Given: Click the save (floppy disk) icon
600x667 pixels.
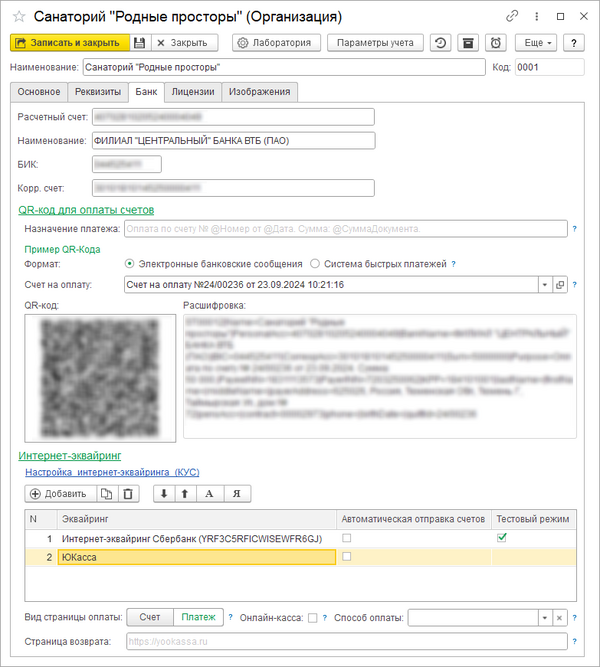Looking at the screenshot, I should click(x=141, y=43).
